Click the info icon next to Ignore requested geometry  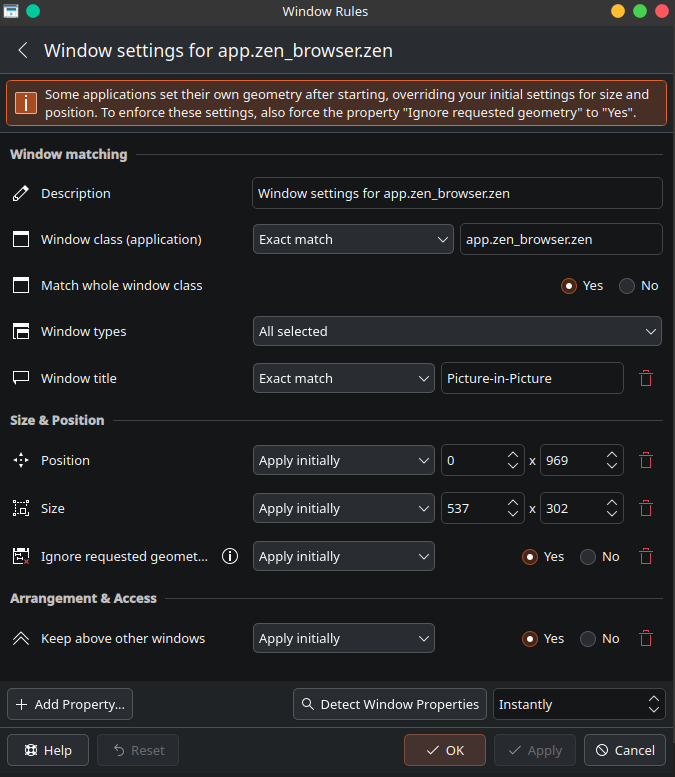pos(230,556)
